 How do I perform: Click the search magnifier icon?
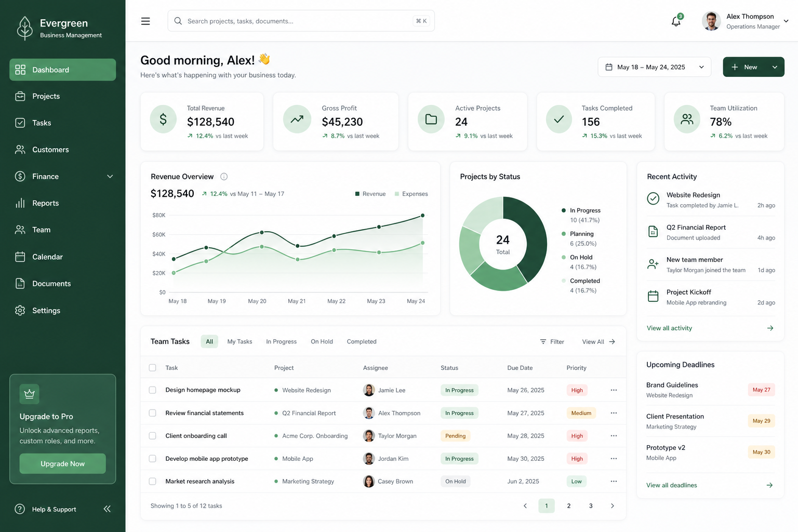pos(178,21)
